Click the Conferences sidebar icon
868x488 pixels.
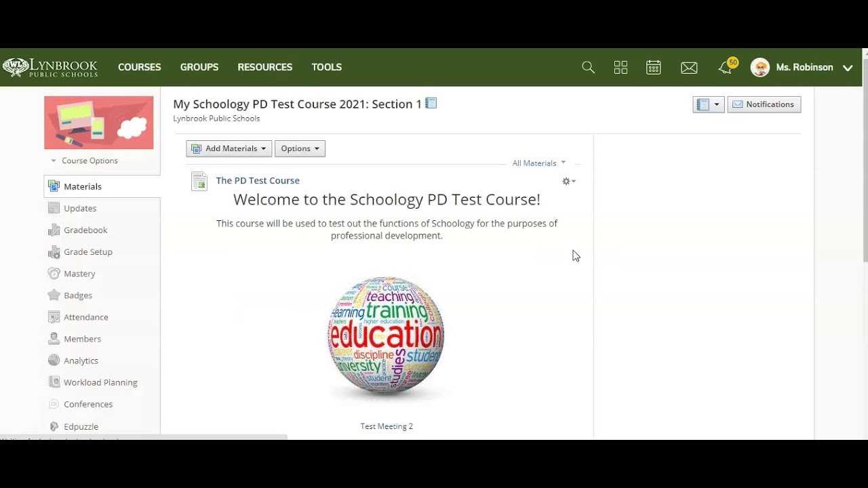click(x=54, y=404)
